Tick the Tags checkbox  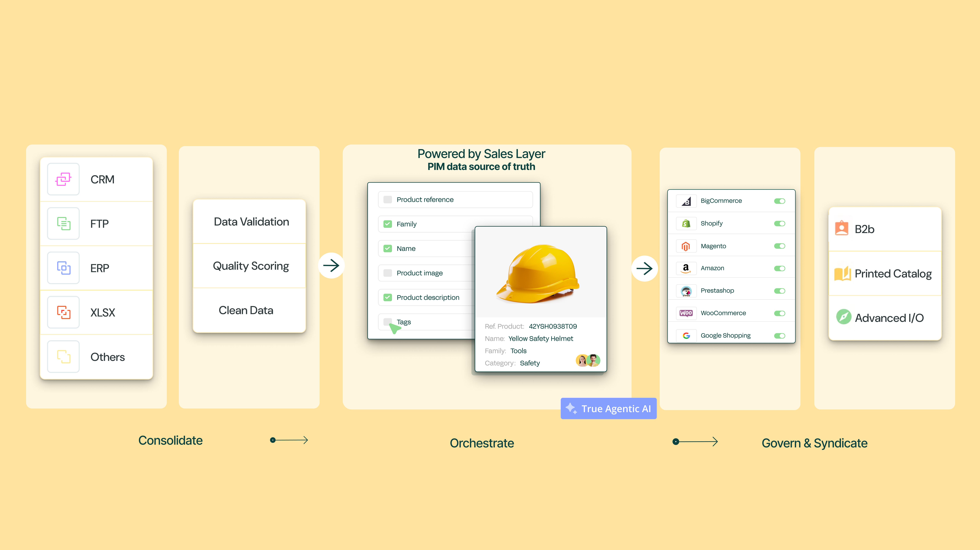388,322
